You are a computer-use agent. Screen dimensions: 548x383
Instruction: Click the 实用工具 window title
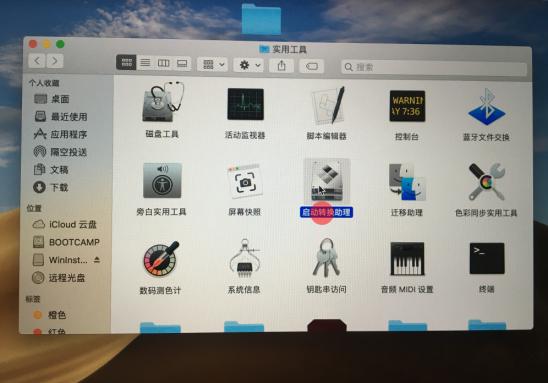(289, 50)
